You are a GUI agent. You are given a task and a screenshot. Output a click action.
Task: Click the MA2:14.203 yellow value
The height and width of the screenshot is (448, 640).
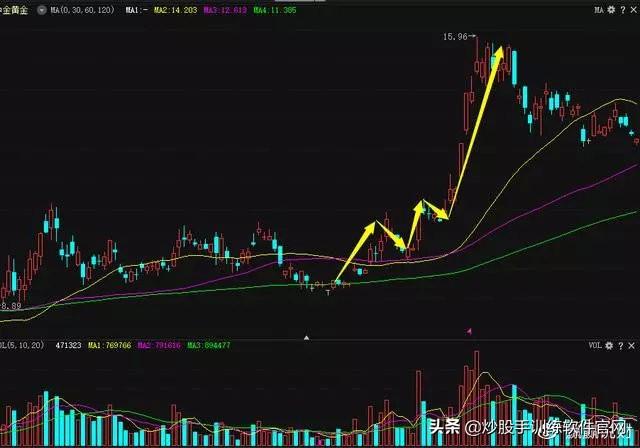(176, 10)
